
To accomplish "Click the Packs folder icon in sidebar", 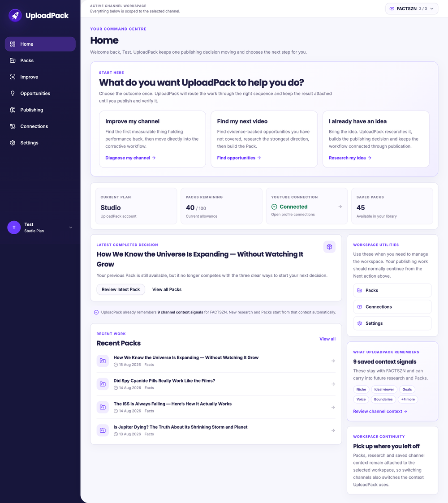I will coord(13,60).
